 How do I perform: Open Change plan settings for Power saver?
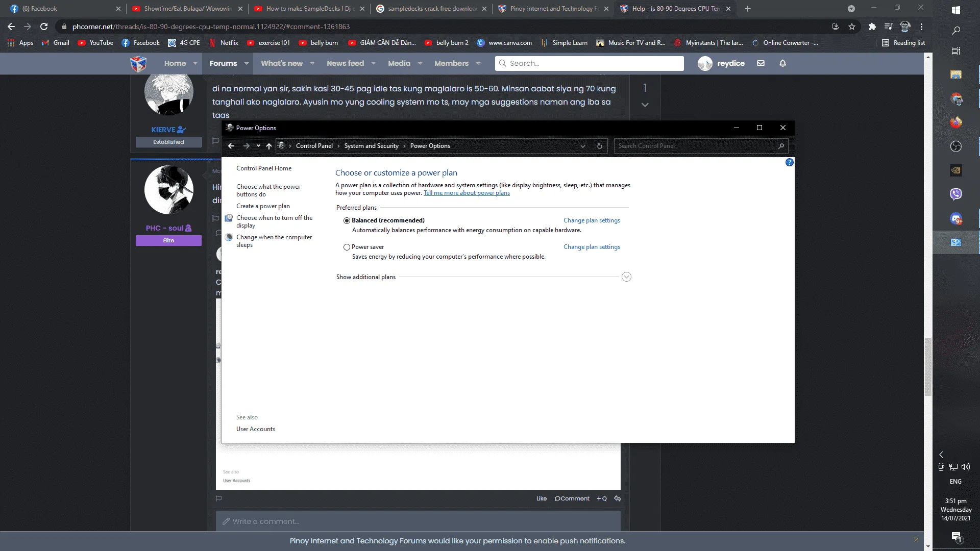(x=592, y=247)
